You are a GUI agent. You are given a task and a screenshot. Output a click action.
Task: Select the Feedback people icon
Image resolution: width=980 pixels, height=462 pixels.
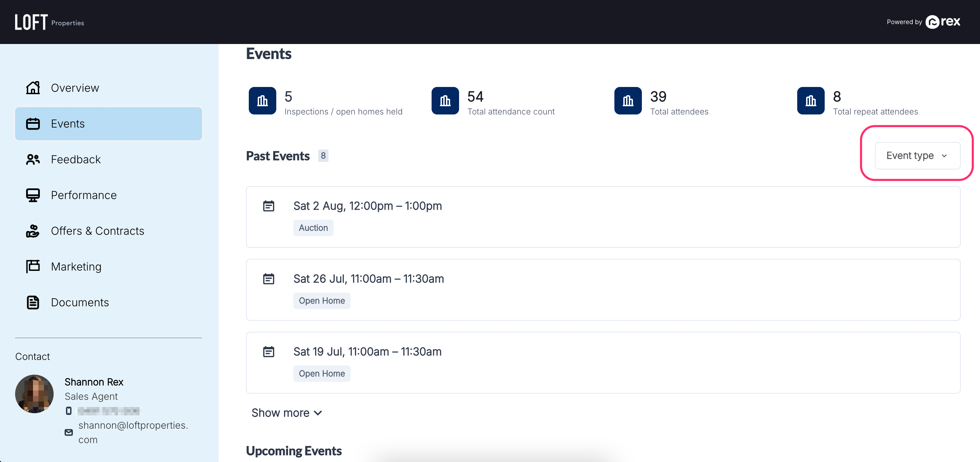click(x=32, y=159)
